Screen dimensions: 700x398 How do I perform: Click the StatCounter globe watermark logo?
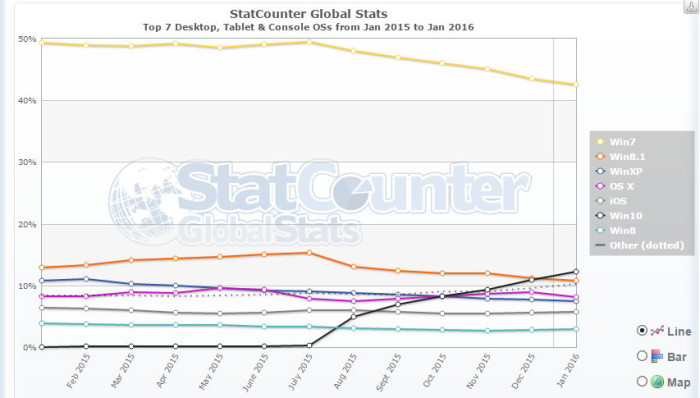coord(145,201)
